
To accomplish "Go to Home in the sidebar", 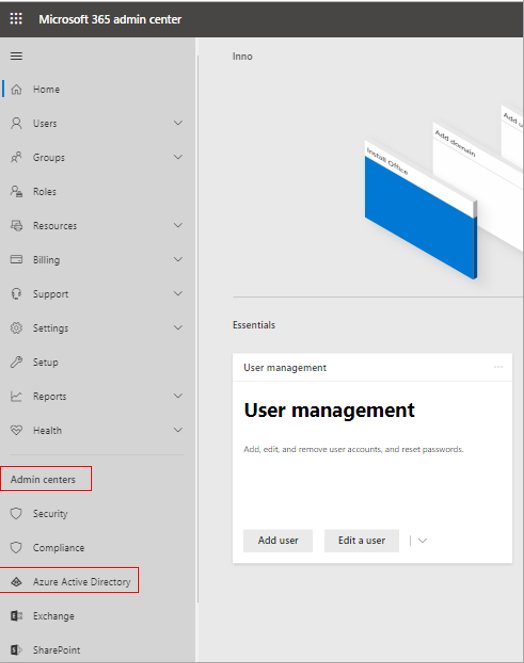I will point(46,89).
